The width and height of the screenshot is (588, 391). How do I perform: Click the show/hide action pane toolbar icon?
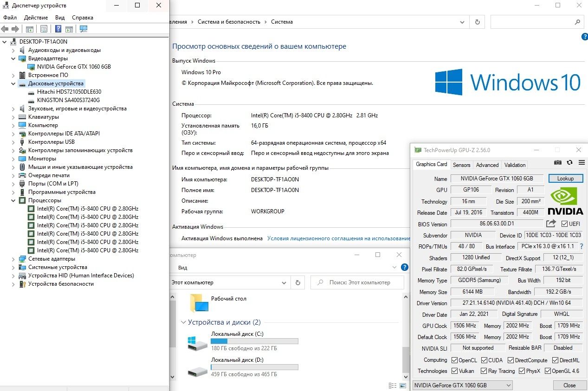click(x=69, y=29)
